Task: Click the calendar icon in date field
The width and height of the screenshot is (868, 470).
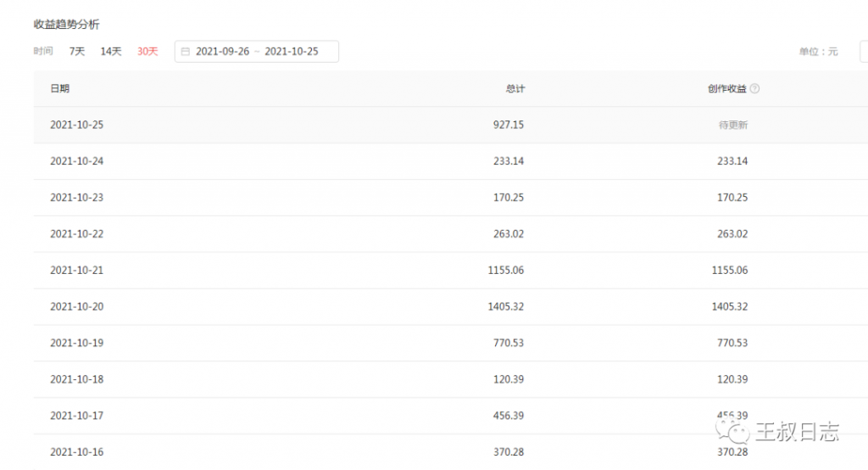Action: [186, 52]
